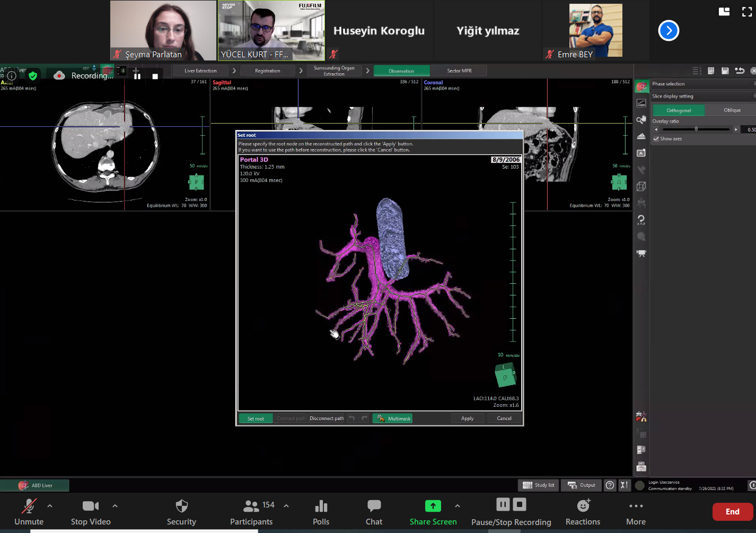This screenshot has width=756, height=533.
Task: Toggle the Set root mode button
Action: tap(256, 418)
